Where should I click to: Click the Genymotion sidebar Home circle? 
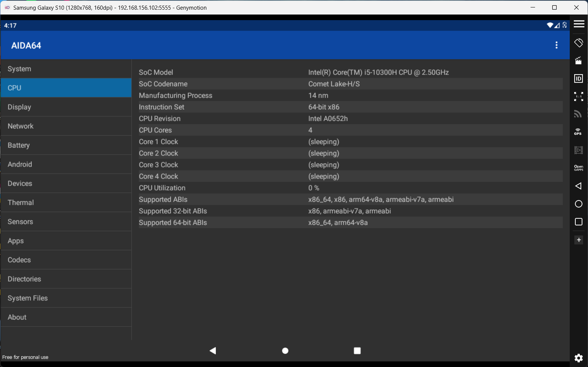click(579, 204)
